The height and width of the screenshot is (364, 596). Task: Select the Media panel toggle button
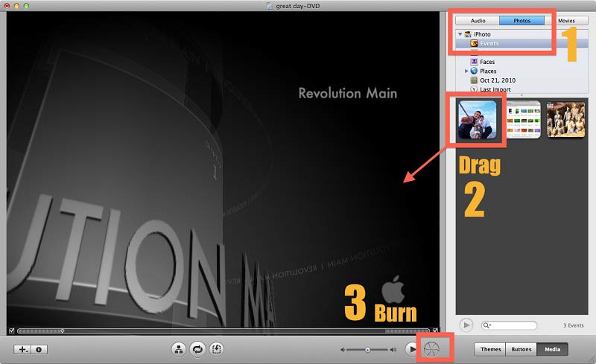[552, 348]
